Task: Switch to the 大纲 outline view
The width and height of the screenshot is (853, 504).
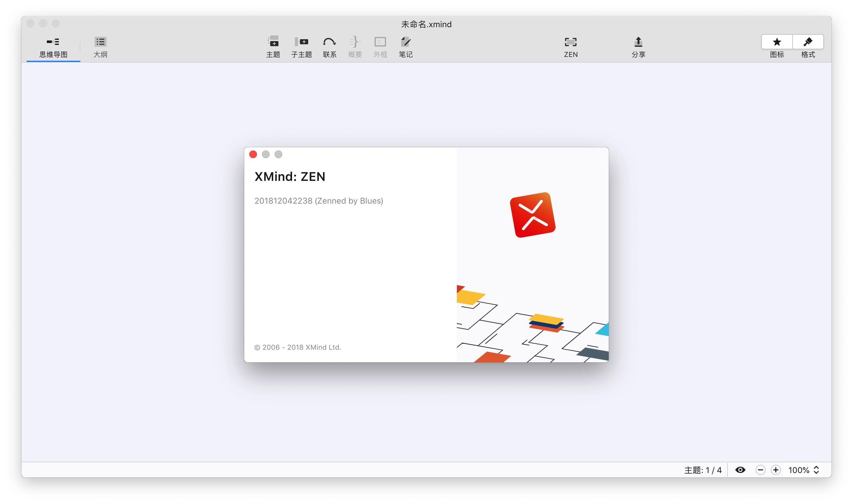Action: click(x=100, y=47)
